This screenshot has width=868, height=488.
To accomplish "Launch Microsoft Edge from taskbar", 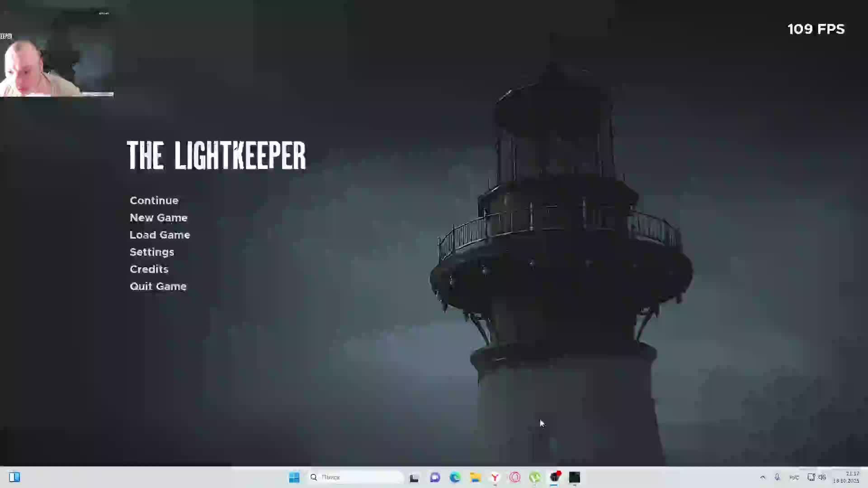I will click(455, 477).
